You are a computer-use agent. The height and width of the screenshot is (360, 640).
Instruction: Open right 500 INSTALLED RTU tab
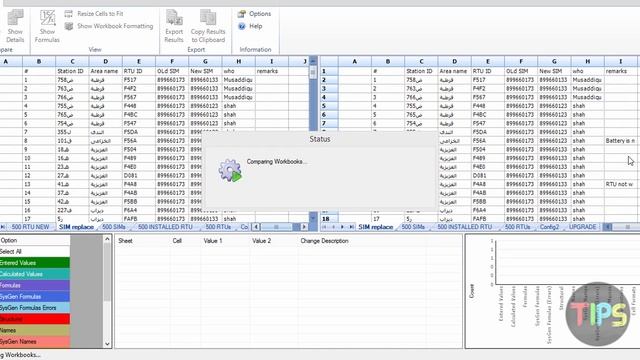pyautogui.click(x=464, y=227)
